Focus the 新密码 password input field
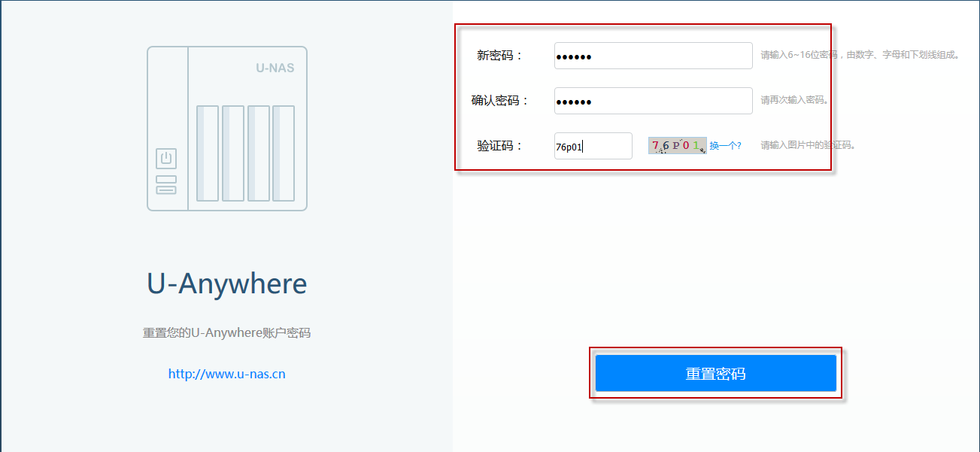980x452 pixels. click(x=653, y=56)
